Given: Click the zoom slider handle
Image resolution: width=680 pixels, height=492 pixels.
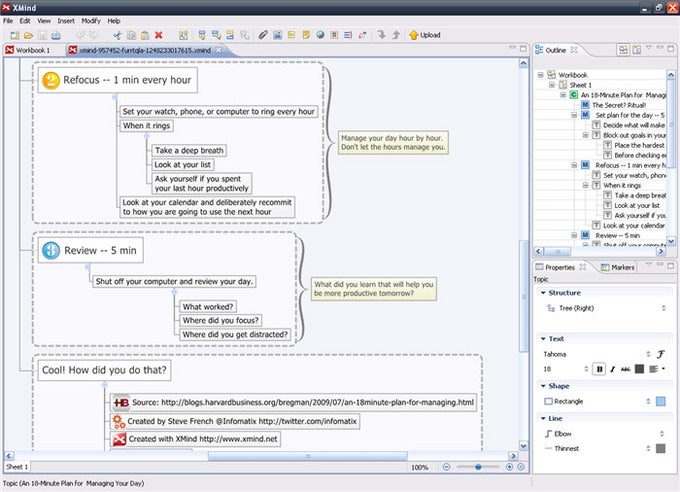Looking at the screenshot, I should 478,467.
